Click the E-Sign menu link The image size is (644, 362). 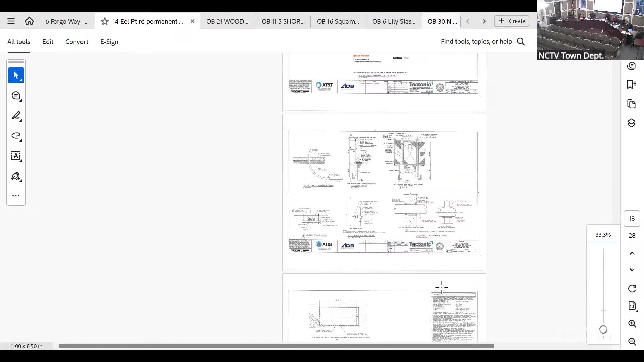(x=109, y=42)
